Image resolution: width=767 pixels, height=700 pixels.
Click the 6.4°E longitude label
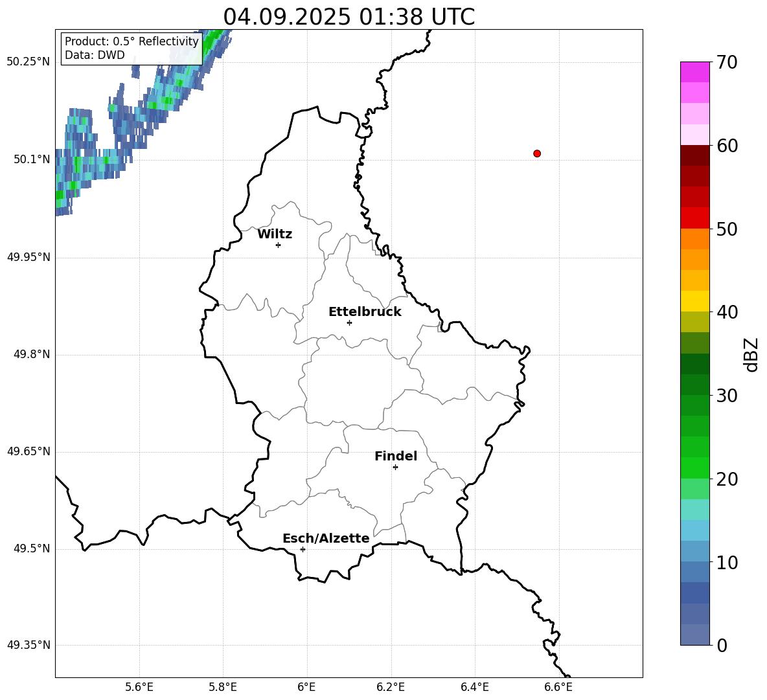474,687
